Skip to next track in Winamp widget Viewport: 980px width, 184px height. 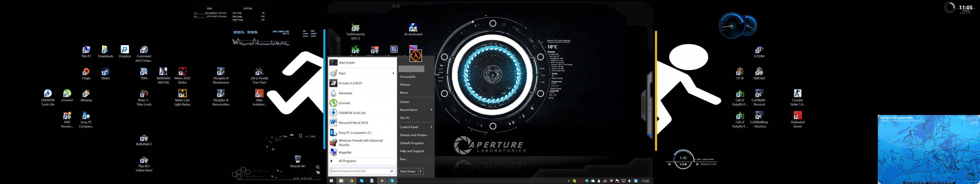[x=698, y=164]
